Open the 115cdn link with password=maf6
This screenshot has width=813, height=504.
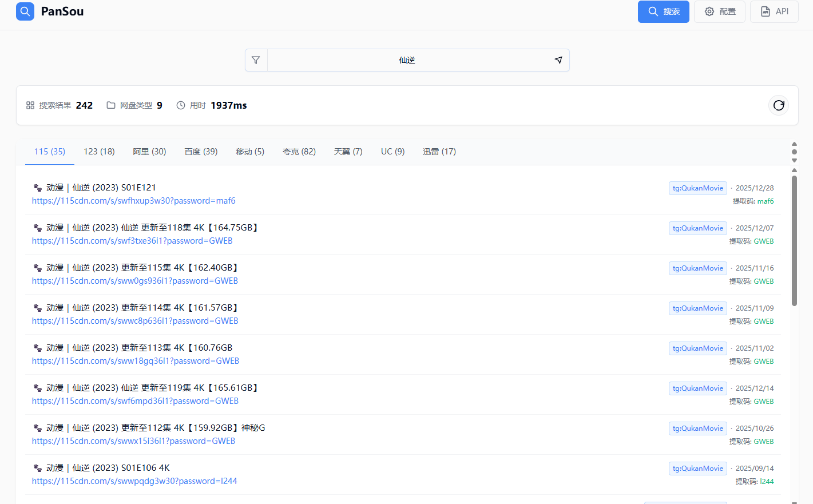tap(133, 201)
